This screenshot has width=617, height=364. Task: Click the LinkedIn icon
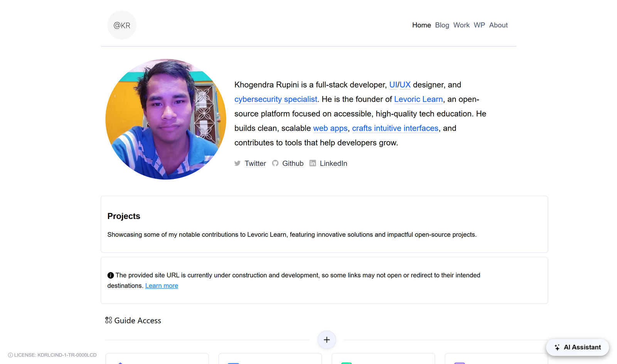point(313,163)
